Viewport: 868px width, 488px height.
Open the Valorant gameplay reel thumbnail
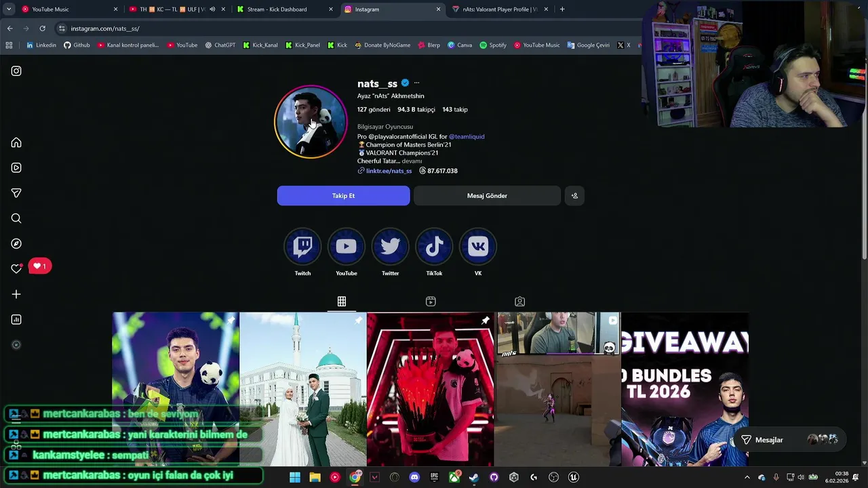(x=558, y=389)
